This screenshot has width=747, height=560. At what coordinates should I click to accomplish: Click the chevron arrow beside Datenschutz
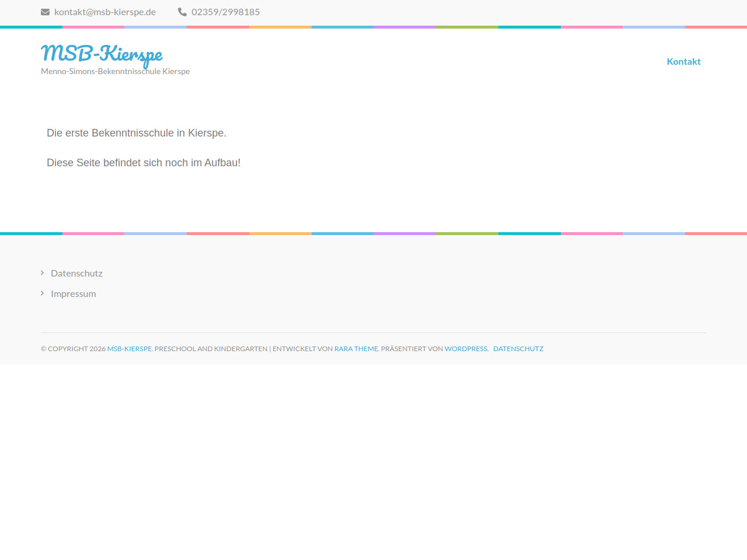tap(43, 273)
